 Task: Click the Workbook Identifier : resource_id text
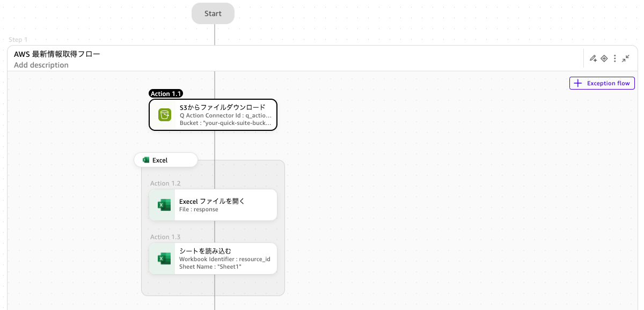(x=224, y=259)
